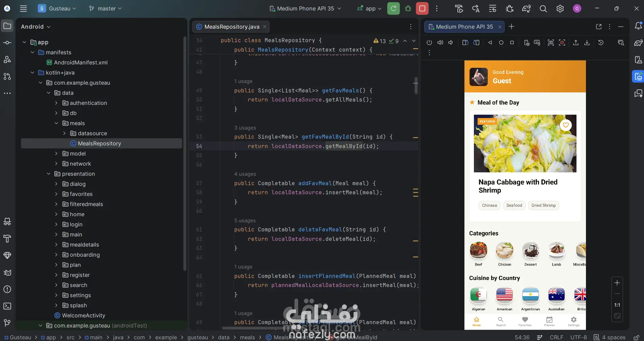Tap emulator Home circle button

[501, 42]
